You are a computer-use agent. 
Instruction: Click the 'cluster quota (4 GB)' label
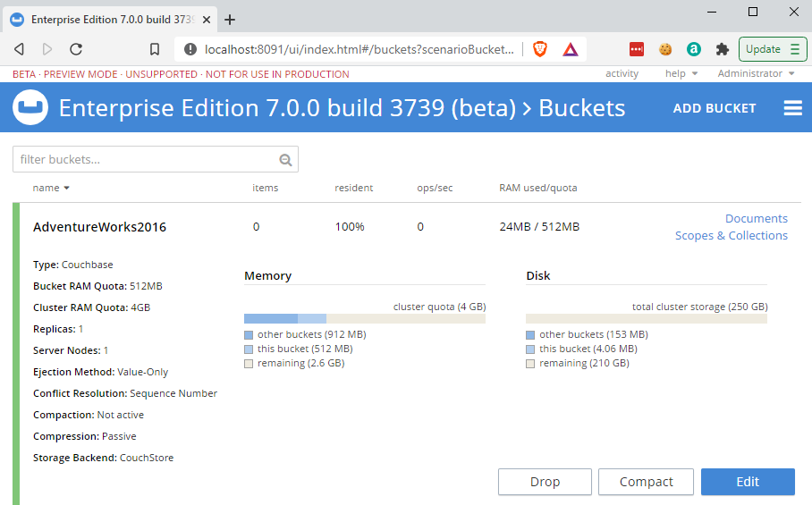click(x=440, y=307)
